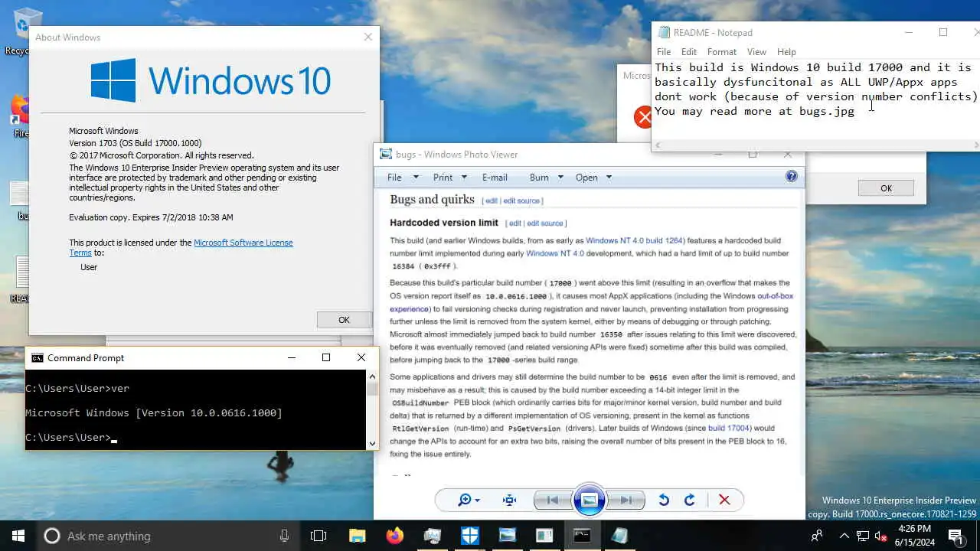Switch to Notepad taskbar icon
Viewport: 980px width, 551px height.
619,536
